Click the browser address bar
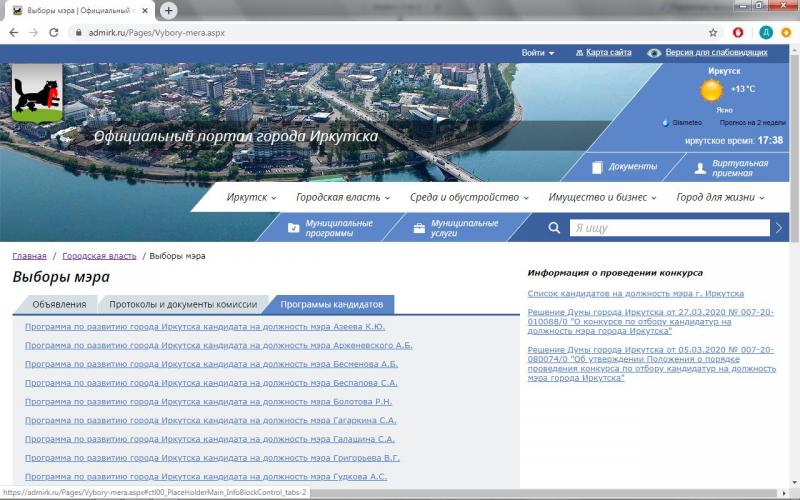 (393, 33)
